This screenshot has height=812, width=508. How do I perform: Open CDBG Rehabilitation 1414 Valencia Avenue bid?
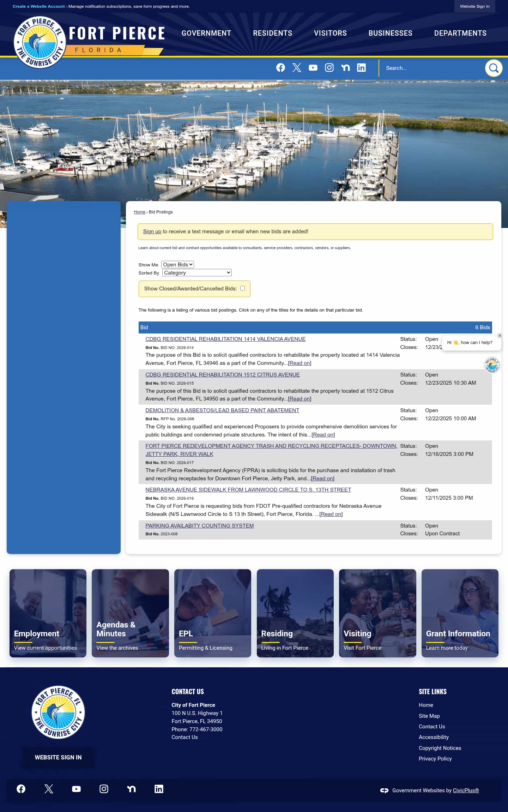click(225, 339)
